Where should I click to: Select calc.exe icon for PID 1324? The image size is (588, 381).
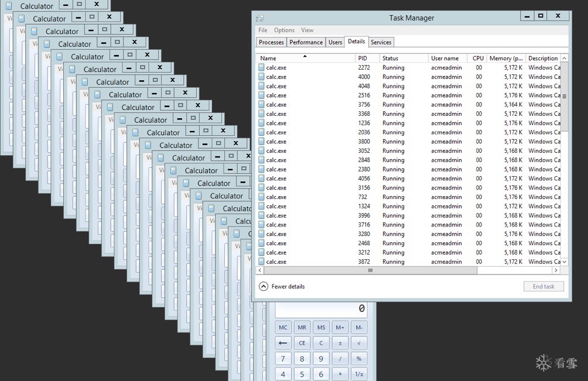pyautogui.click(x=261, y=206)
